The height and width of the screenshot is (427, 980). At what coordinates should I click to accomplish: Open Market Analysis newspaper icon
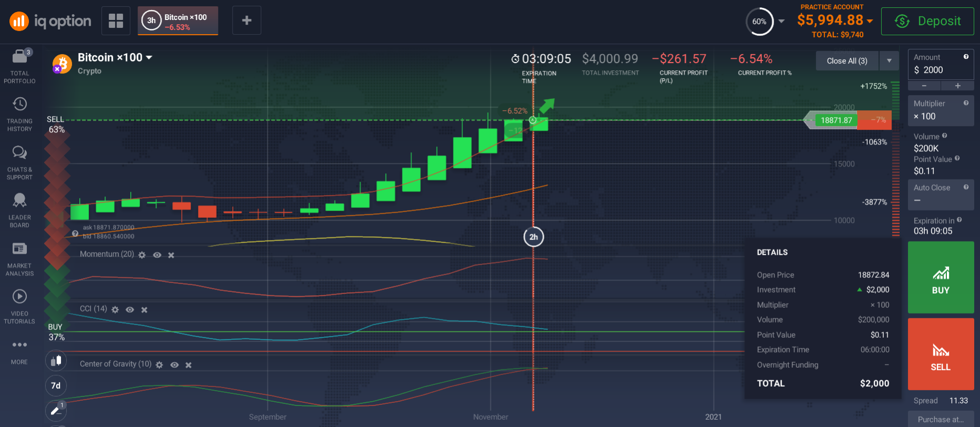tap(19, 248)
